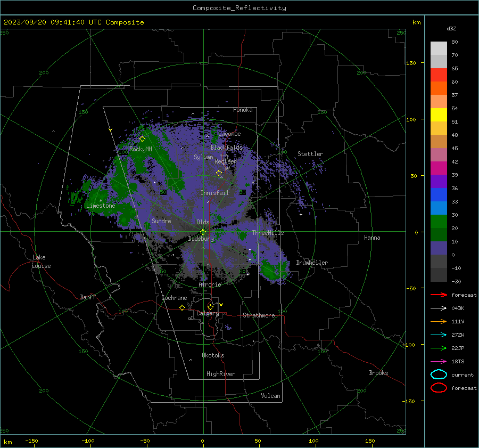Click the -150 tick label on the bottom km axis
This screenshot has width=479, height=448.
(31, 441)
